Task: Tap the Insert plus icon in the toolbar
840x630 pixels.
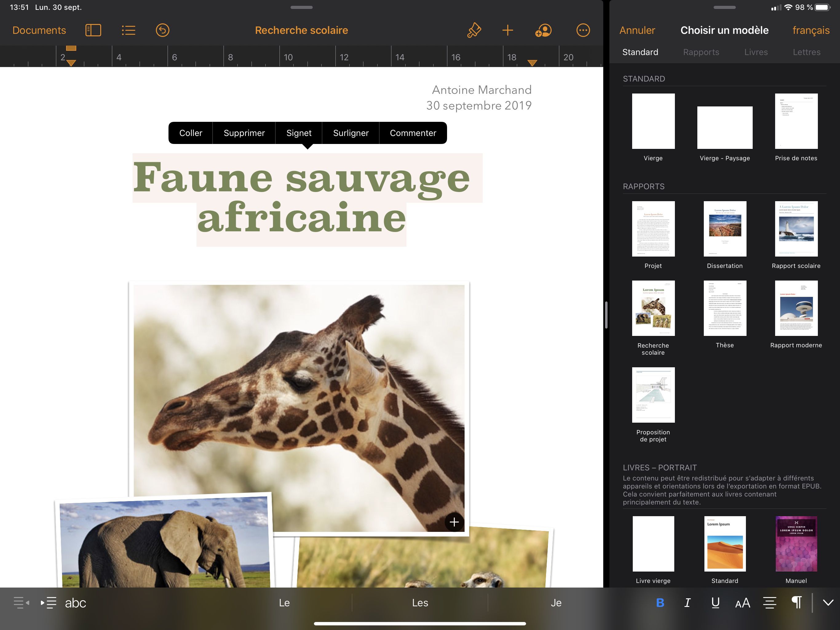Action: pos(508,30)
